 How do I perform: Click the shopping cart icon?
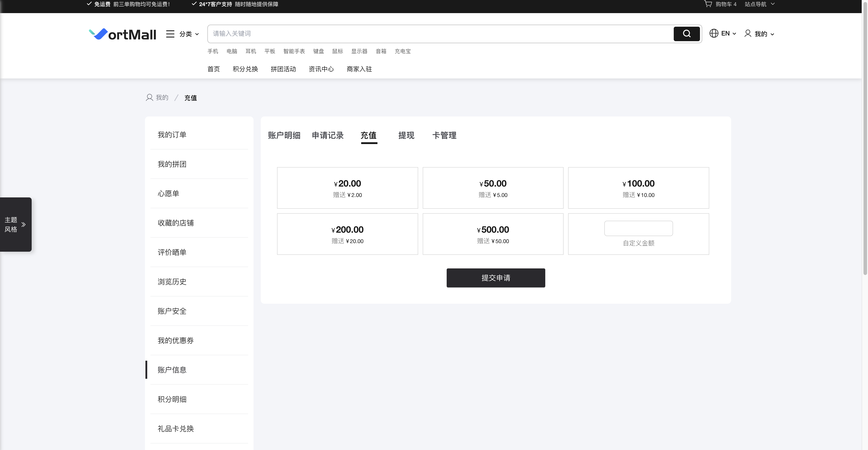708,4
